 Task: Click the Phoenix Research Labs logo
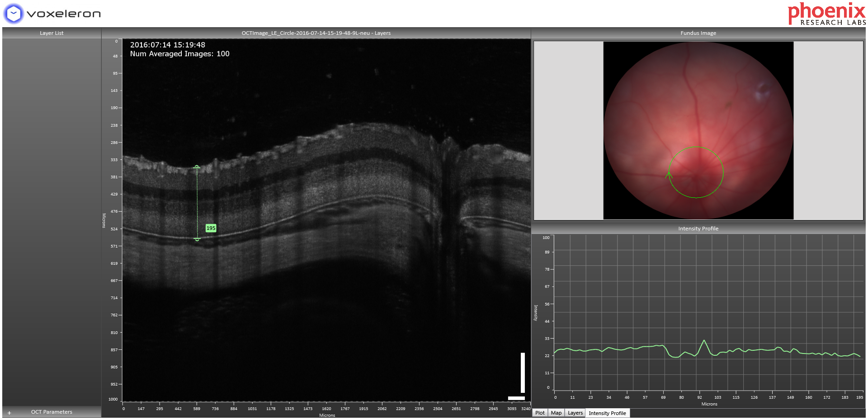pos(826,13)
